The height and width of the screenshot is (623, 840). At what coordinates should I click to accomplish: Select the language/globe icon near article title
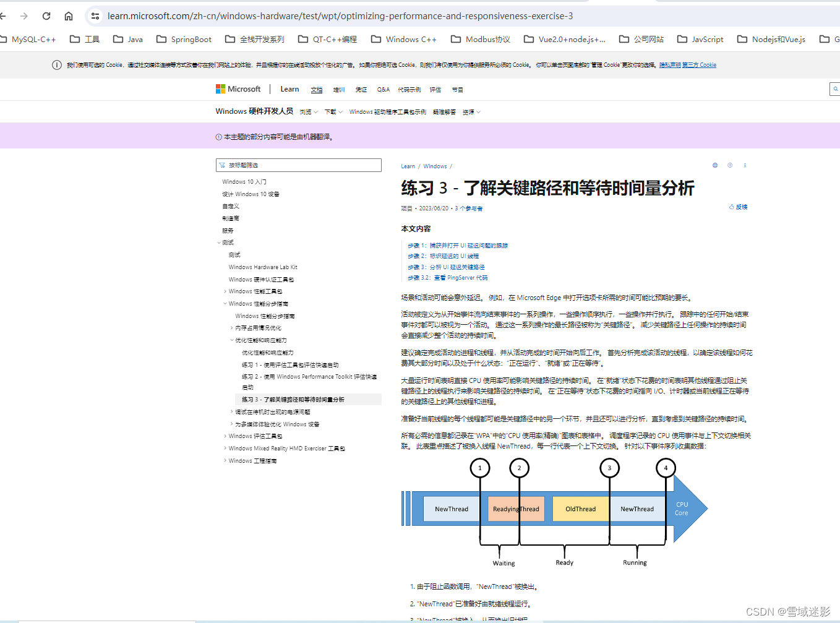(714, 165)
